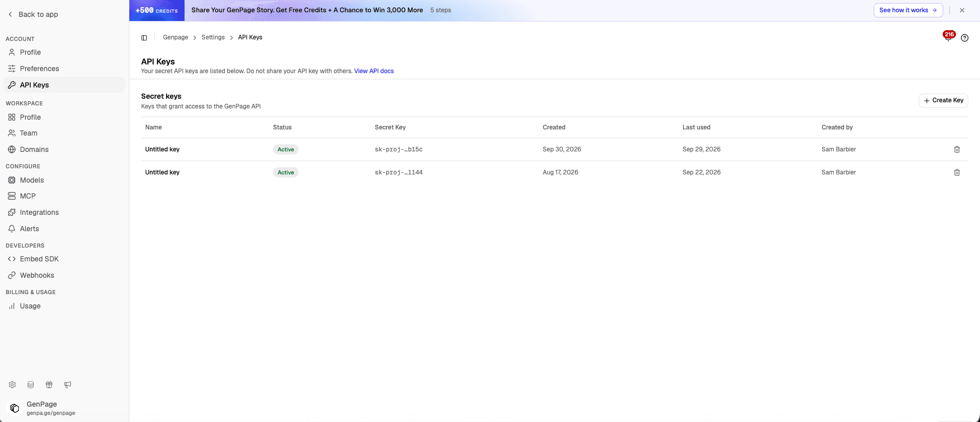Image resolution: width=980 pixels, height=422 pixels.
Task: Click the Settings breadcrumb
Action: pyautogui.click(x=213, y=37)
